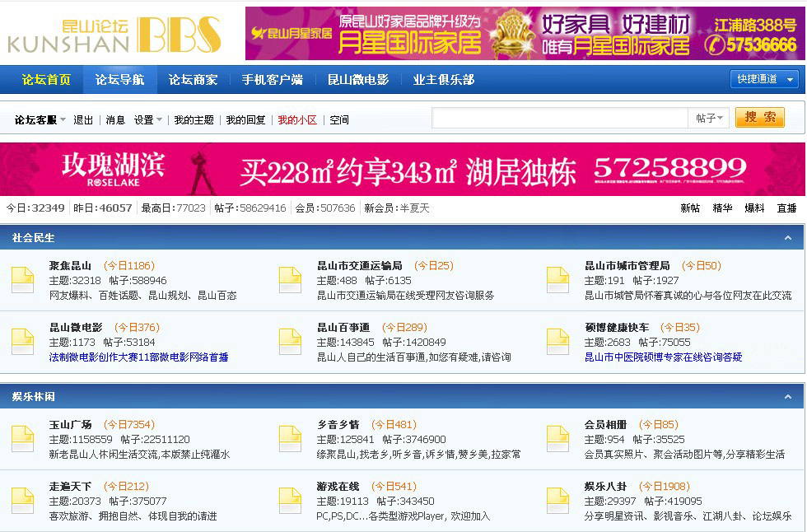Click the folder icon beside 会员相册
Screen dimensions: 807x532
click(558, 439)
